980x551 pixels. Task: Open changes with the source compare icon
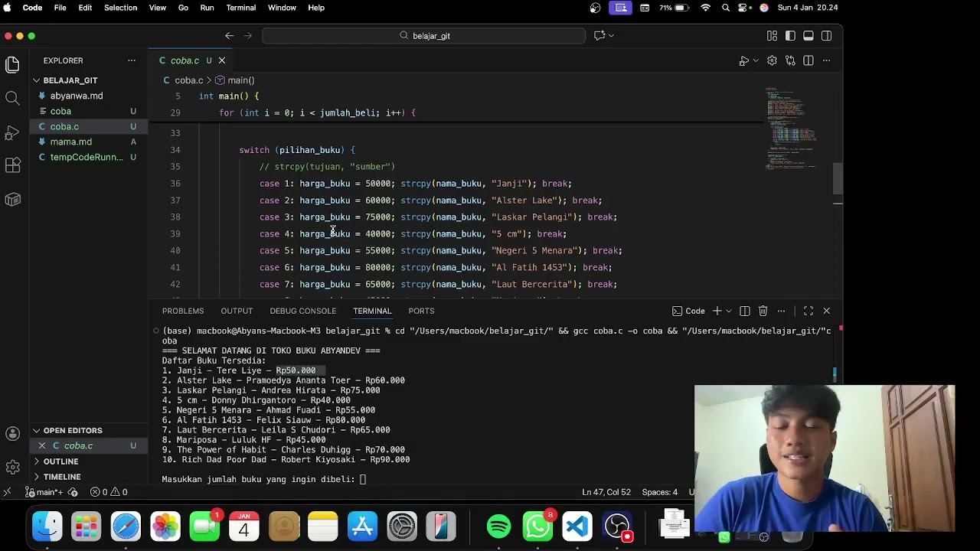790,60
